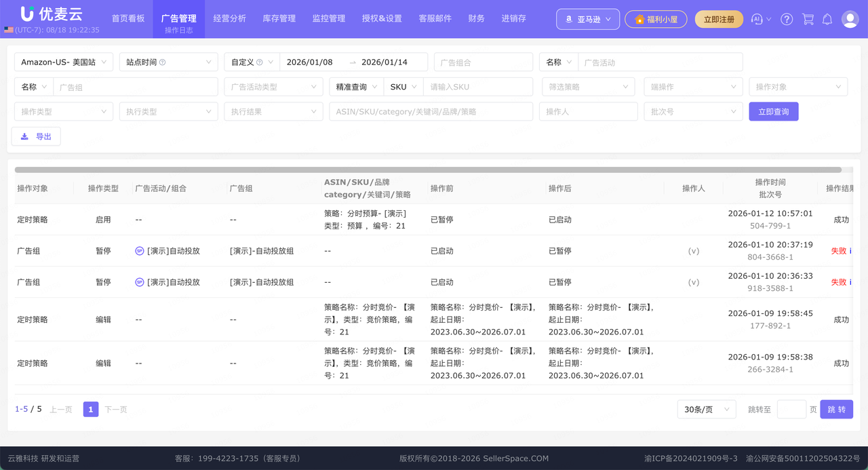Click the table horizontal scrollbar

pyautogui.click(x=428, y=170)
